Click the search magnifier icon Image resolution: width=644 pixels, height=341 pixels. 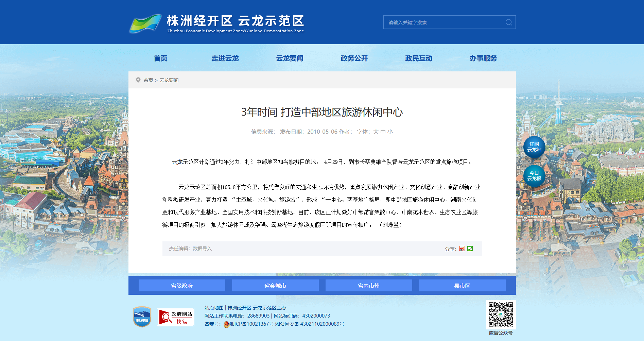(x=508, y=22)
